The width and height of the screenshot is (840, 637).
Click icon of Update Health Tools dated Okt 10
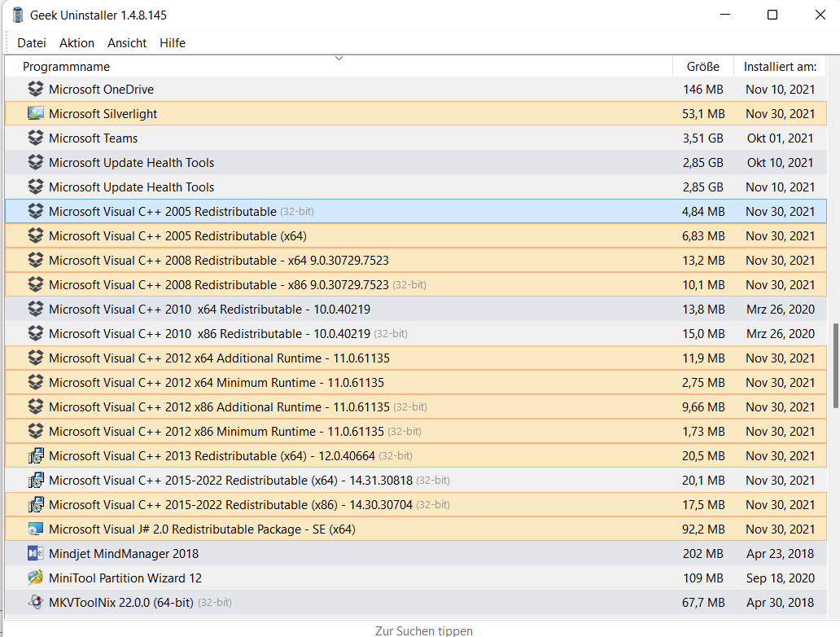[35, 162]
